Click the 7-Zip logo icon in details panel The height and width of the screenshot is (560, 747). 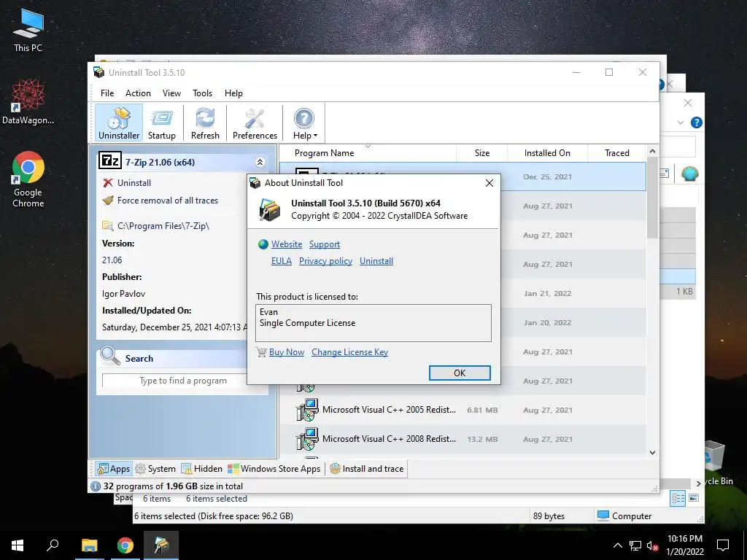110,161
